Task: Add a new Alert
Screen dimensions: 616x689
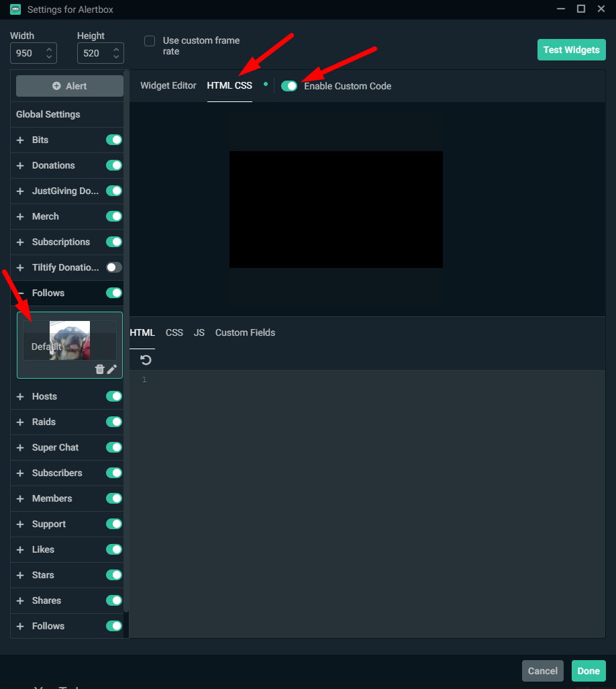Action: pyautogui.click(x=70, y=86)
